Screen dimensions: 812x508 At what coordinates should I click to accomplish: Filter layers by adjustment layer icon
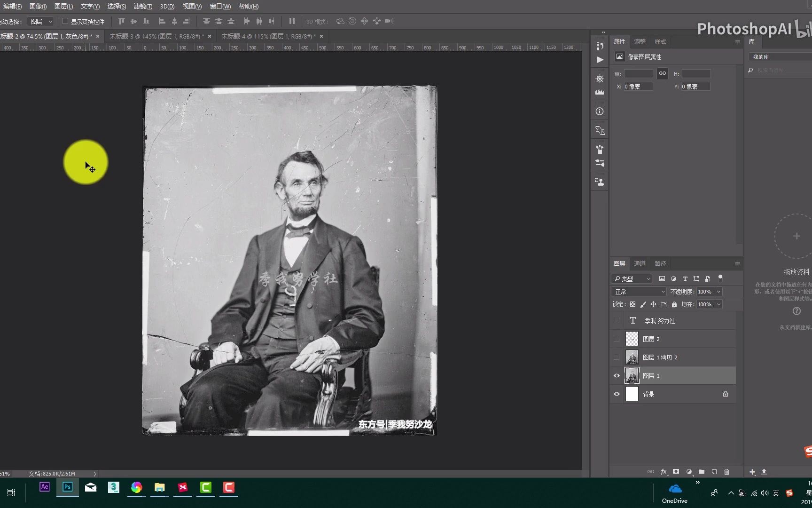click(673, 278)
